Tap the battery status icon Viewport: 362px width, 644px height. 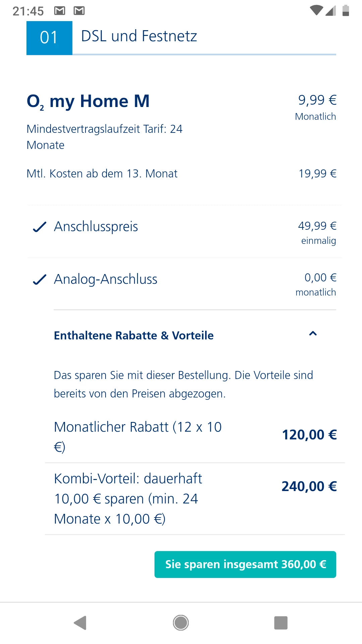[346, 10]
